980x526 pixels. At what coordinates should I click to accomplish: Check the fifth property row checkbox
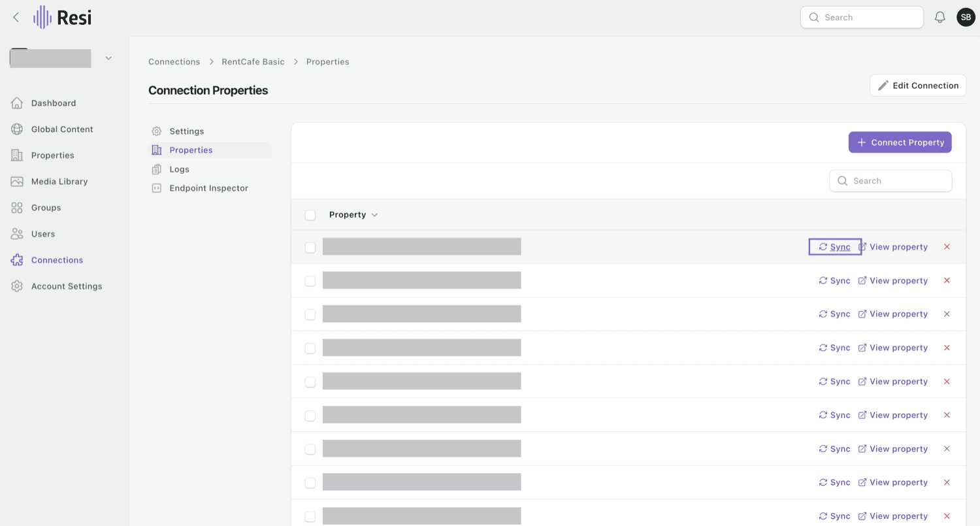[310, 382]
